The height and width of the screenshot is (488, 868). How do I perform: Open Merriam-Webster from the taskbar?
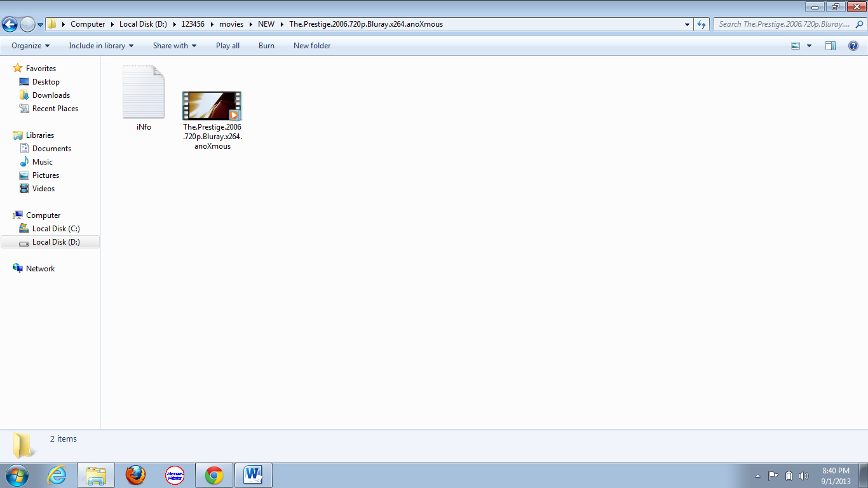[x=175, y=475]
